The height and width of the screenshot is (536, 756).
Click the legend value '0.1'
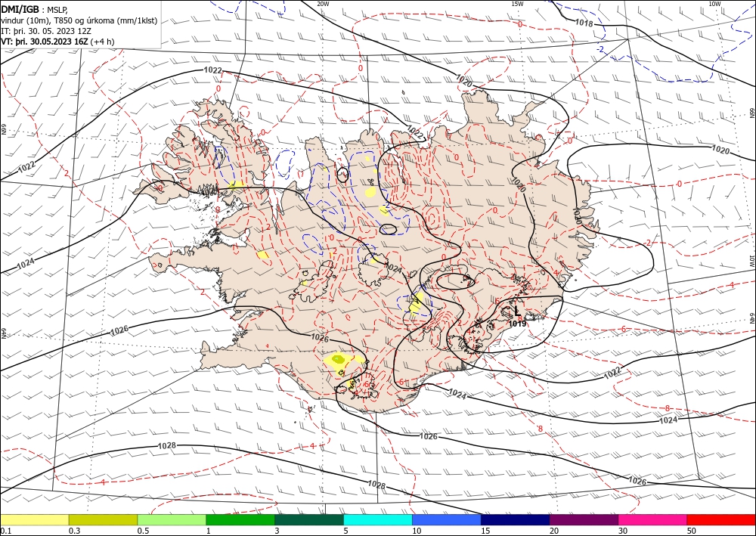tap(5, 531)
